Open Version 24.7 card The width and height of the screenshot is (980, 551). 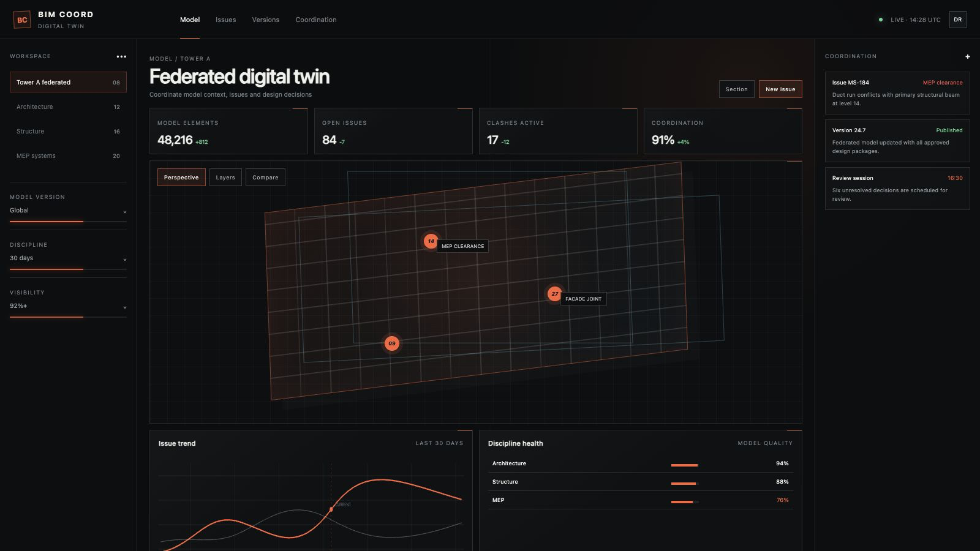tap(897, 141)
